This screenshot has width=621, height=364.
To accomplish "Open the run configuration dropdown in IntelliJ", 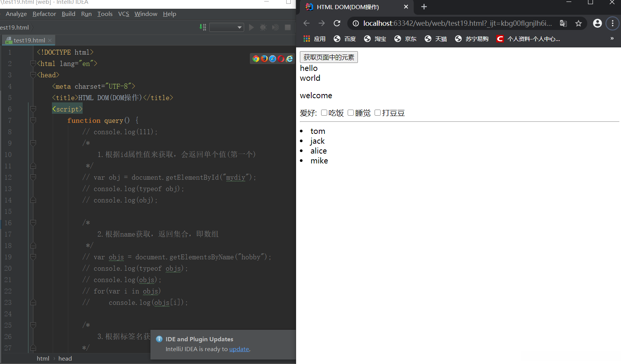I will pos(227,27).
